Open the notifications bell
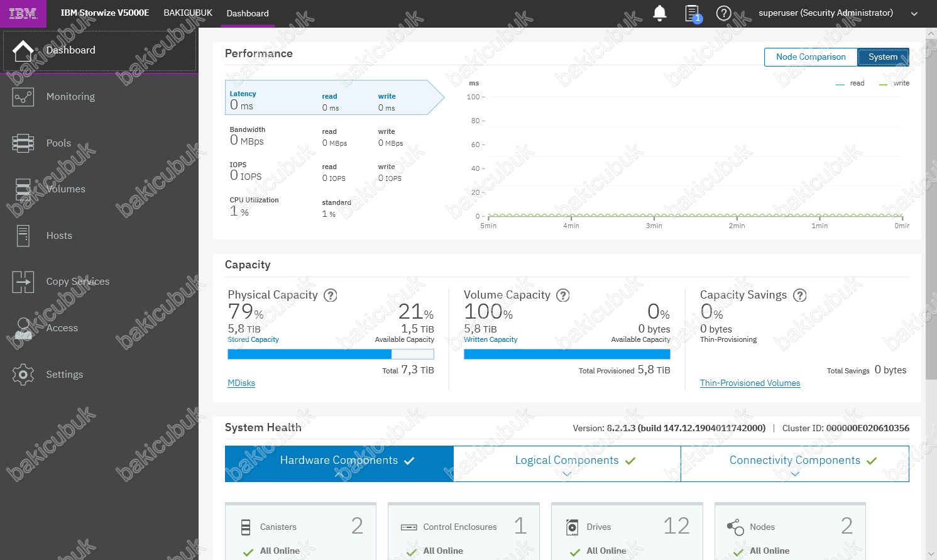The image size is (937, 560). click(660, 13)
